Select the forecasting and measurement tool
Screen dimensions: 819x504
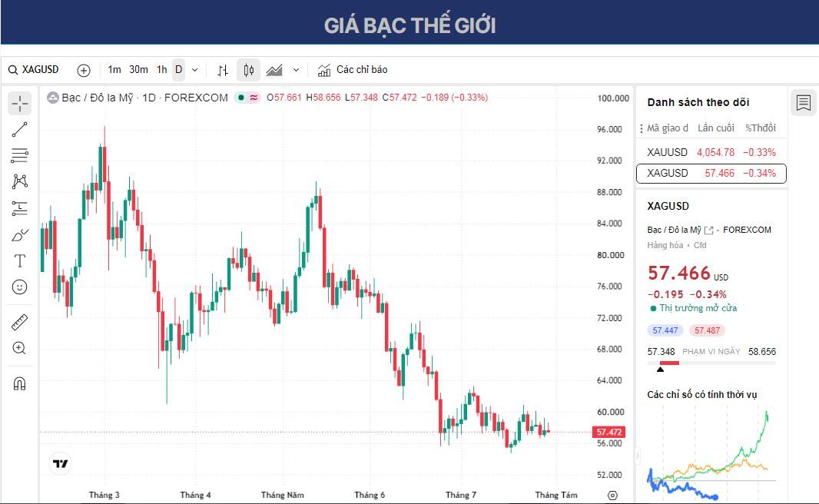pos(20,208)
